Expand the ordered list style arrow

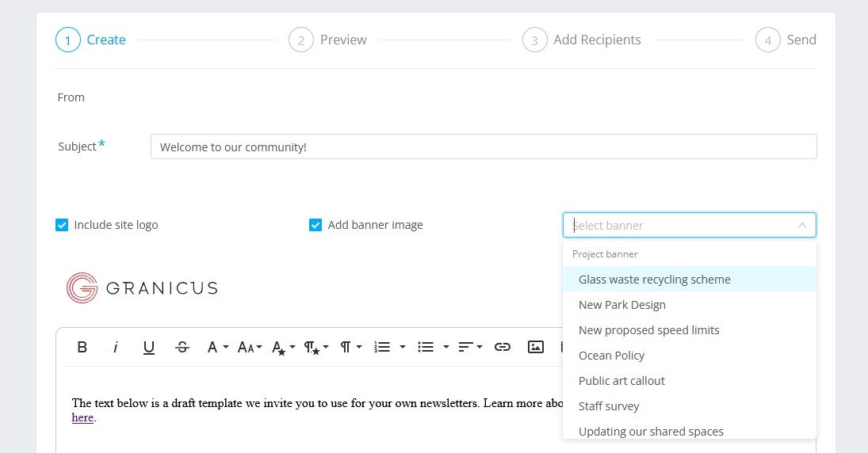(x=403, y=347)
